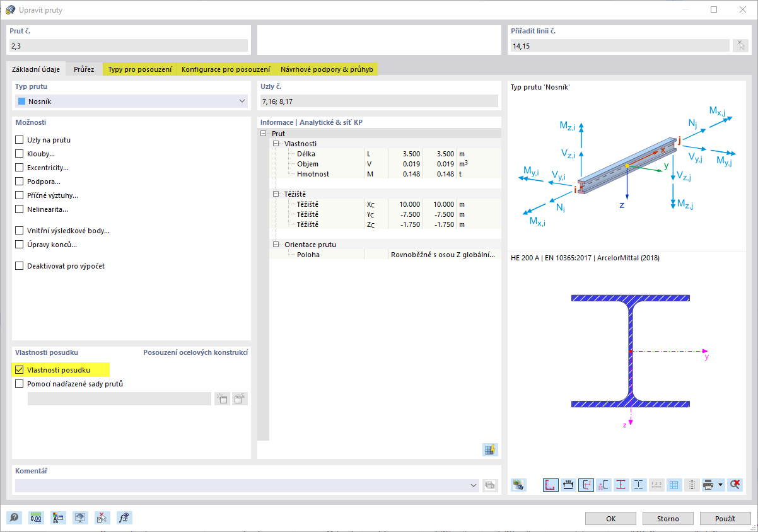Click the greyed 1-2-3 numbering icon

click(x=656, y=485)
